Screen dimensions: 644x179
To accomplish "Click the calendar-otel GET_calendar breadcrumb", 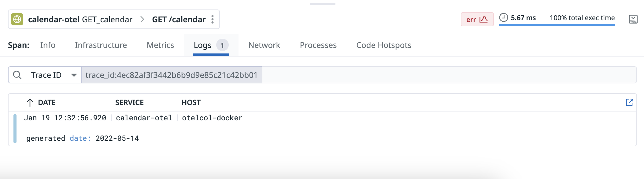I will [x=80, y=19].
